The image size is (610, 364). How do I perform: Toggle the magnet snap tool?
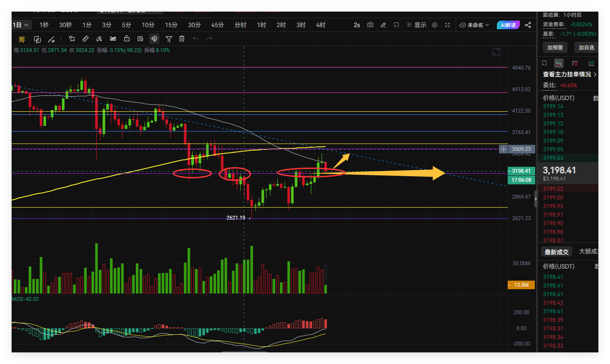154,39
